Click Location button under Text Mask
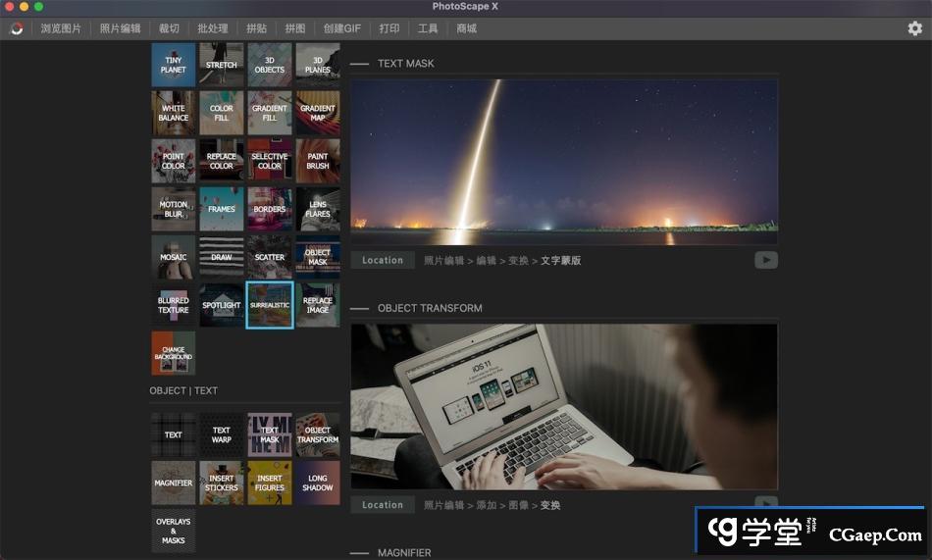This screenshot has height=560, width=932. click(383, 261)
